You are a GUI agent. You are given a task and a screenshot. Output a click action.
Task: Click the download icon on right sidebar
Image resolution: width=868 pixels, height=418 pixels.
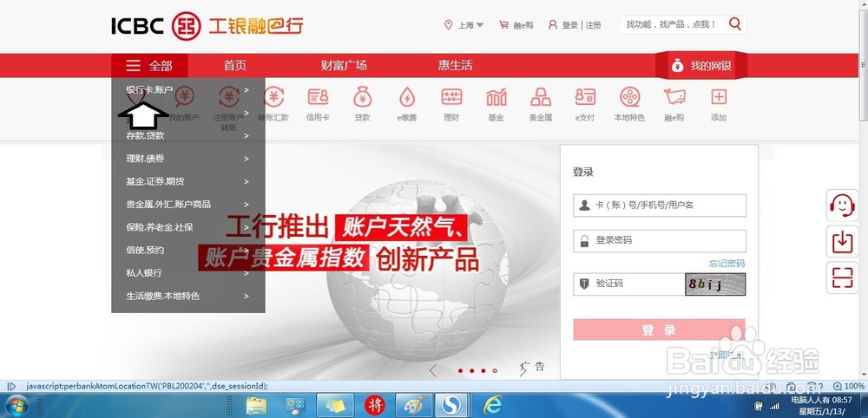(x=842, y=242)
